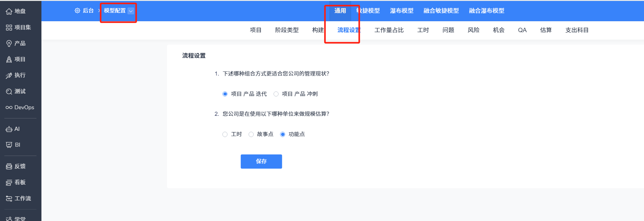Open the 阶段类型 sub-navigation tab

pyautogui.click(x=287, y=30)
